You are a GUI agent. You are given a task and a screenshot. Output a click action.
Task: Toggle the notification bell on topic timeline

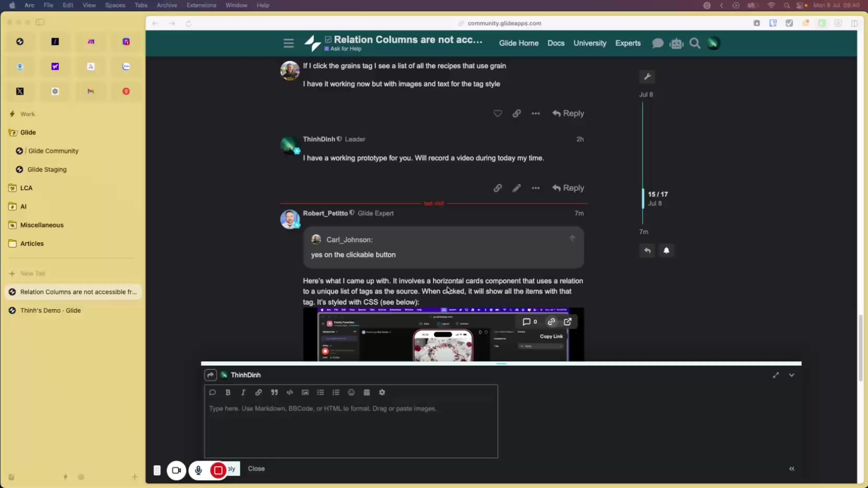coord(666,251)
